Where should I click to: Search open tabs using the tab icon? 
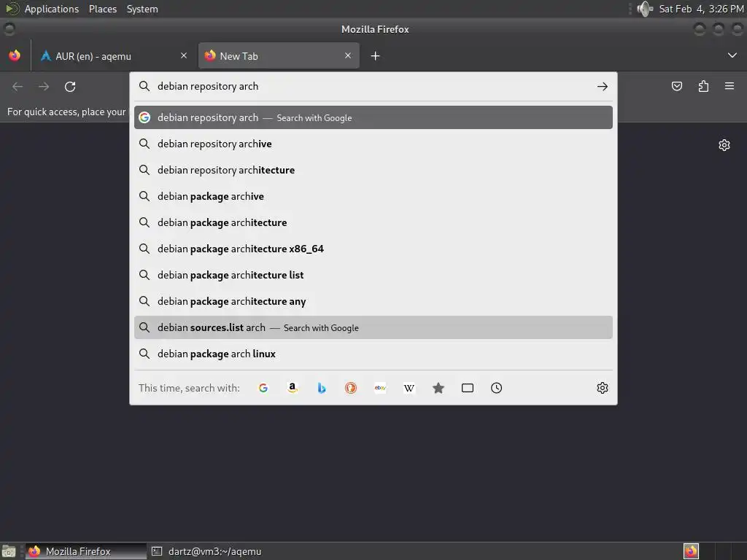[468, 388]
